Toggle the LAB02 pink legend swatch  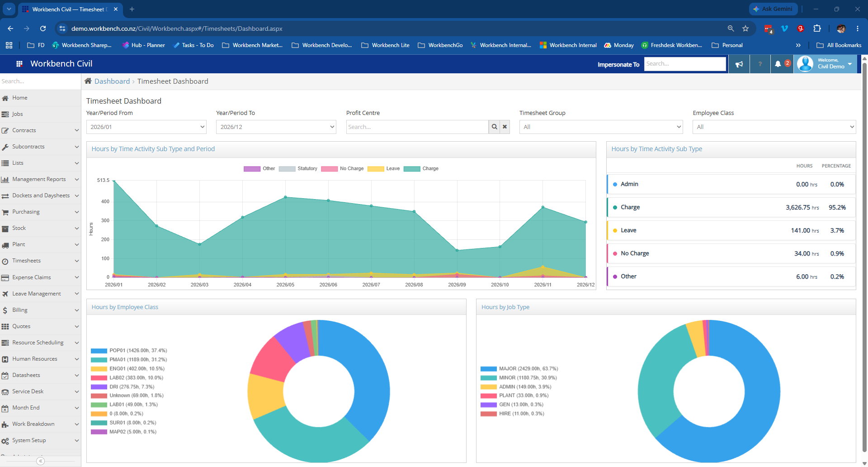tap(99, 378)
